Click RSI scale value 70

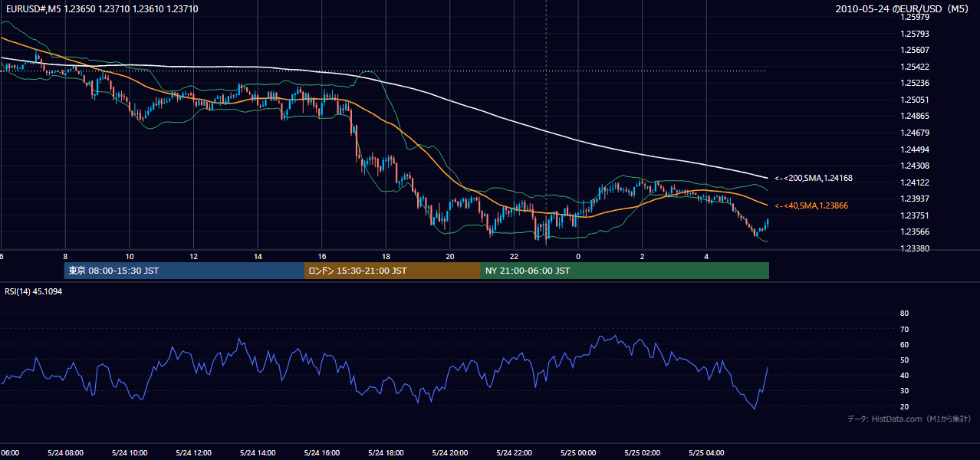(904, 329)
